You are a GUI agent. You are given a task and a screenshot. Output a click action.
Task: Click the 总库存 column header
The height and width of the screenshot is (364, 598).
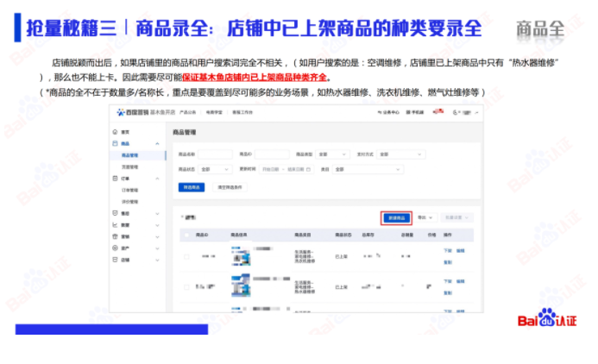[x=368, y=235]
